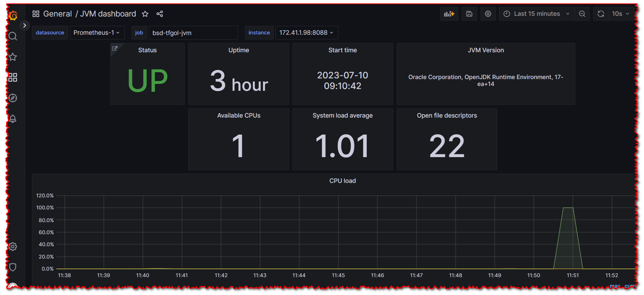Click the Open file descriptors panel title

[x=447, y=116]
